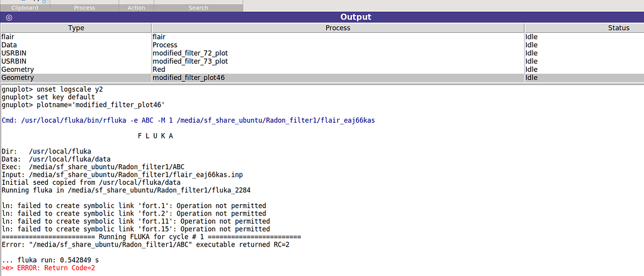Click the blue Cmd rfluka command line

pyautogui.click(x=189, y=120)
